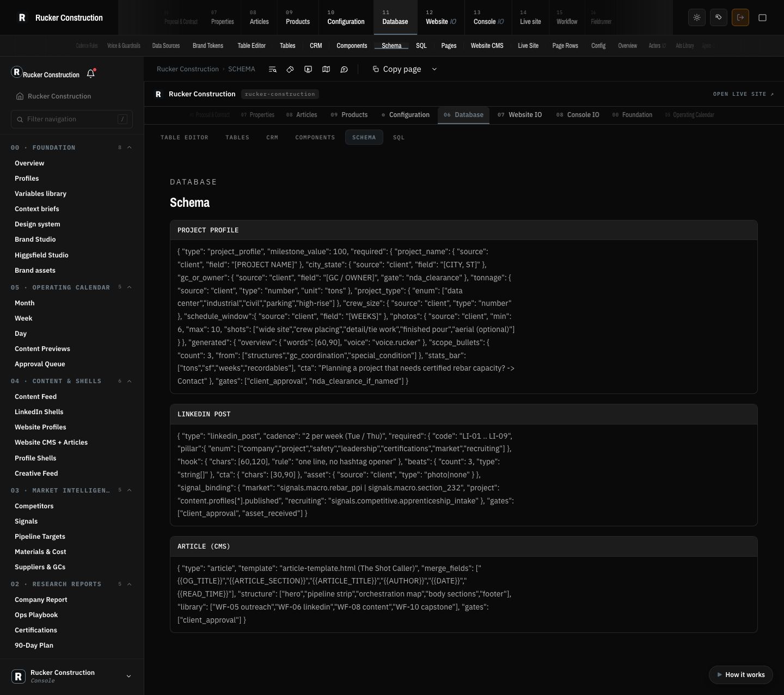
Task: Click the Copy page button
Action: (x=397, y=69)
